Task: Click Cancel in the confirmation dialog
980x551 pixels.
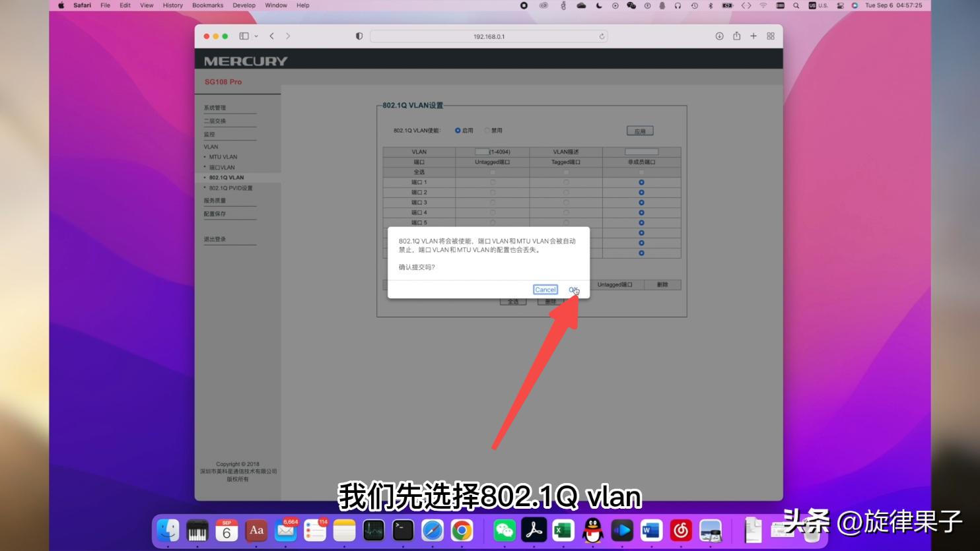Action: pos(545,289)
